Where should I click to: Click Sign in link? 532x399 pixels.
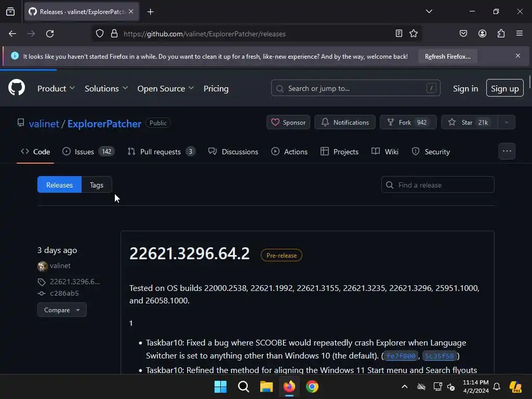[x=465, y=88]
